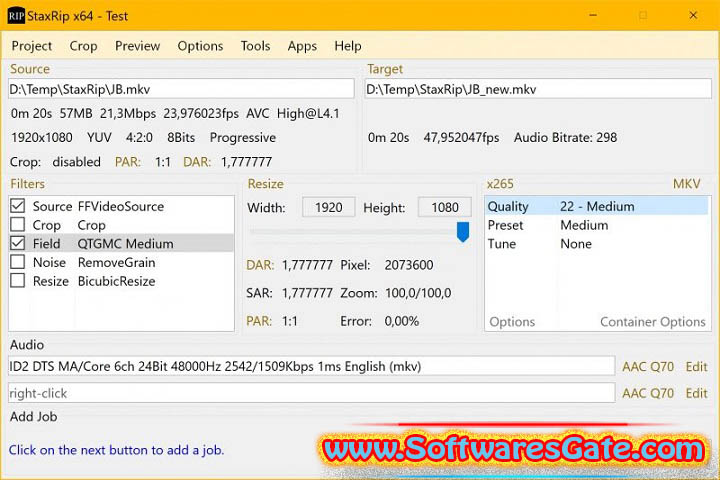Click the Error 0,00% value
This screenshot has width=720, height=480.
(x=402, y=321)
